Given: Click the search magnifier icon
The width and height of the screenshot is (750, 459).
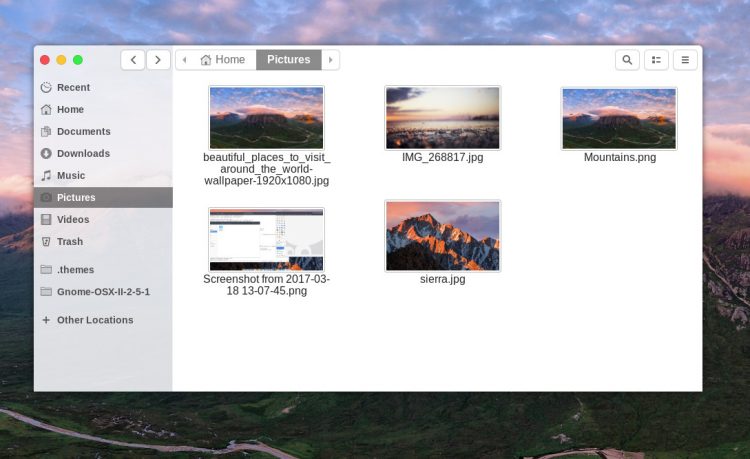Looking at the screenshot, I should pyautogui.click(x=627, y=60).
